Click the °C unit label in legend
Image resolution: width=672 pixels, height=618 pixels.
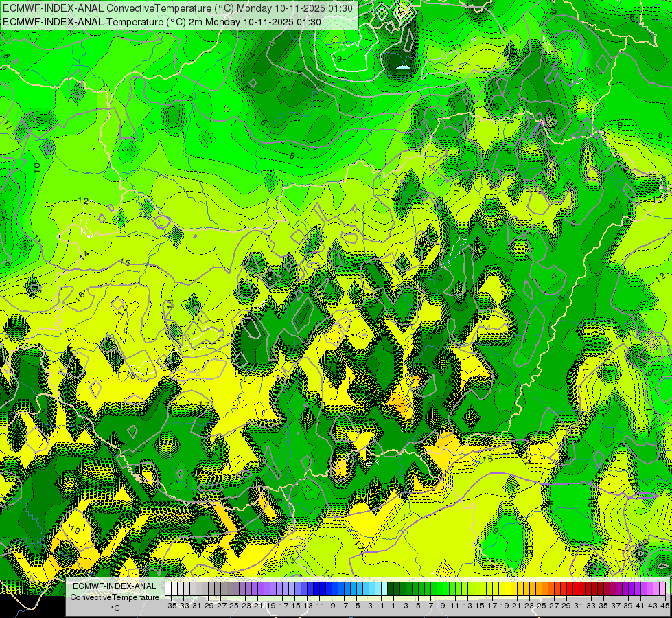pos(115,608)
